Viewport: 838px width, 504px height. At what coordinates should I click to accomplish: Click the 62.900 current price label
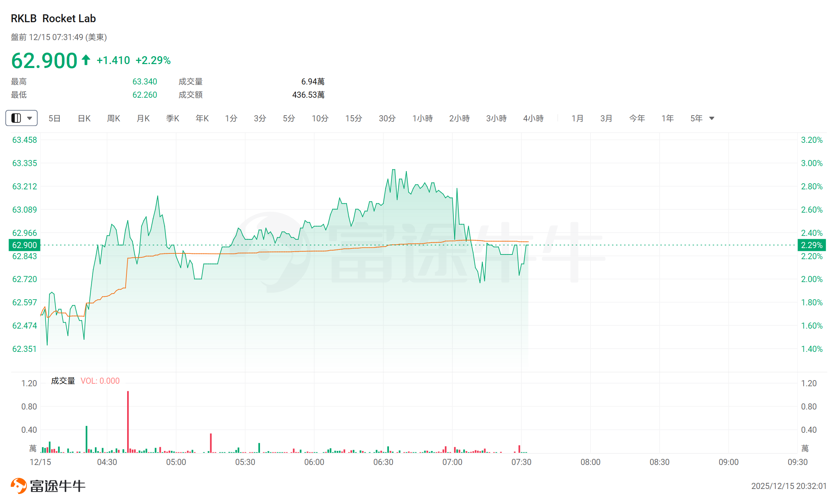click(24, 245)
